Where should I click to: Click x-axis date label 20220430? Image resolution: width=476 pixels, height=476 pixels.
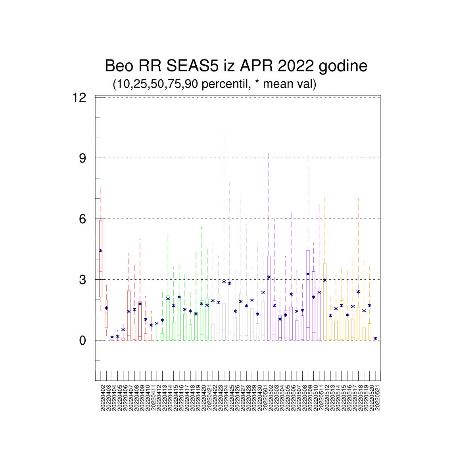click(x=260, y=397)
